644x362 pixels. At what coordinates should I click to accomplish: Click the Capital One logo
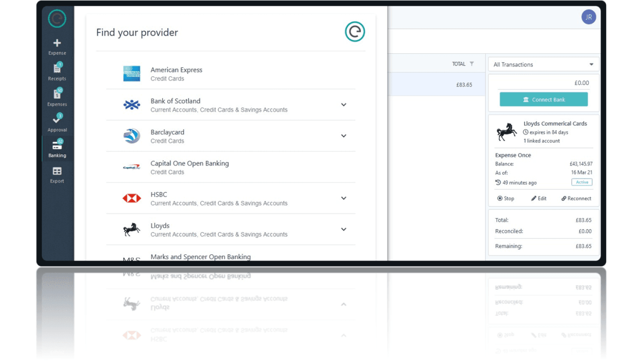pos(132,167)
